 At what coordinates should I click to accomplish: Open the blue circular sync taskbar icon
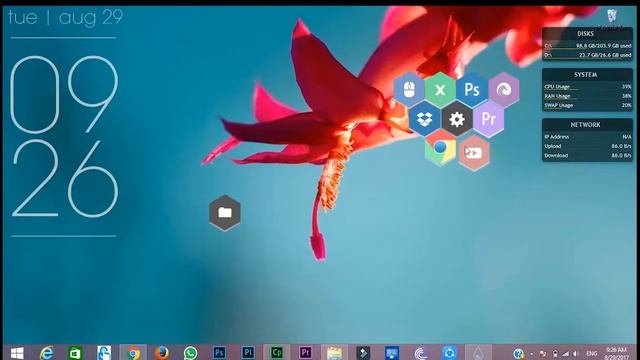449,353
